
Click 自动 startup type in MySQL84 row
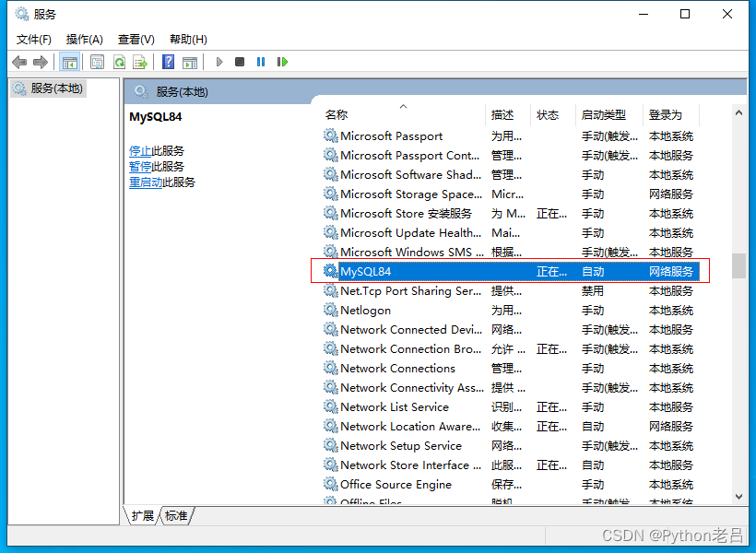pos(593,272)
